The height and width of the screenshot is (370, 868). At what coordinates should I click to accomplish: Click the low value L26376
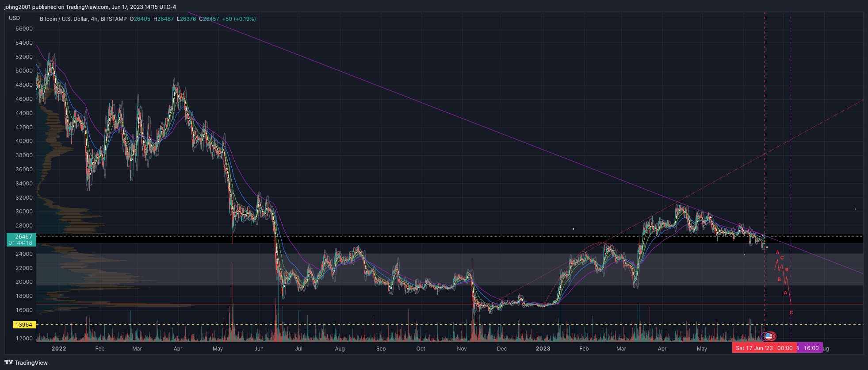[187, 19]
